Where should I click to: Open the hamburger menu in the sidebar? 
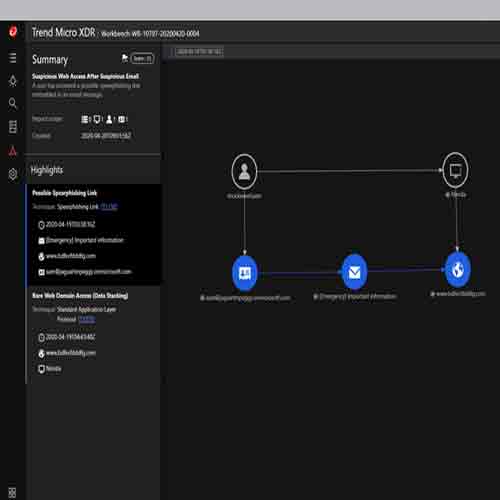coord(12,57)
